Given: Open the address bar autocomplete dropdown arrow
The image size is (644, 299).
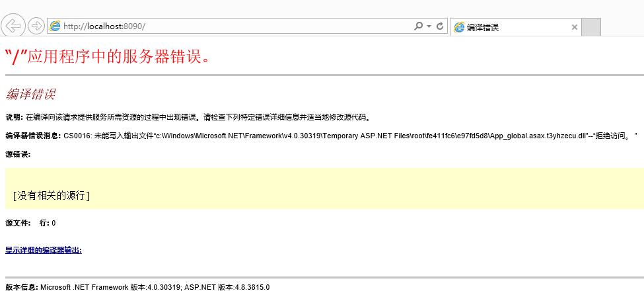Looking at the screenshot, I should point(429,26).
